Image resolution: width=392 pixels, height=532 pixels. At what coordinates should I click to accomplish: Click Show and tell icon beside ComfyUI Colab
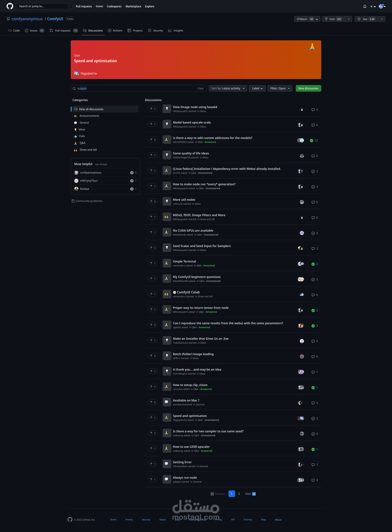click(167, 294)
